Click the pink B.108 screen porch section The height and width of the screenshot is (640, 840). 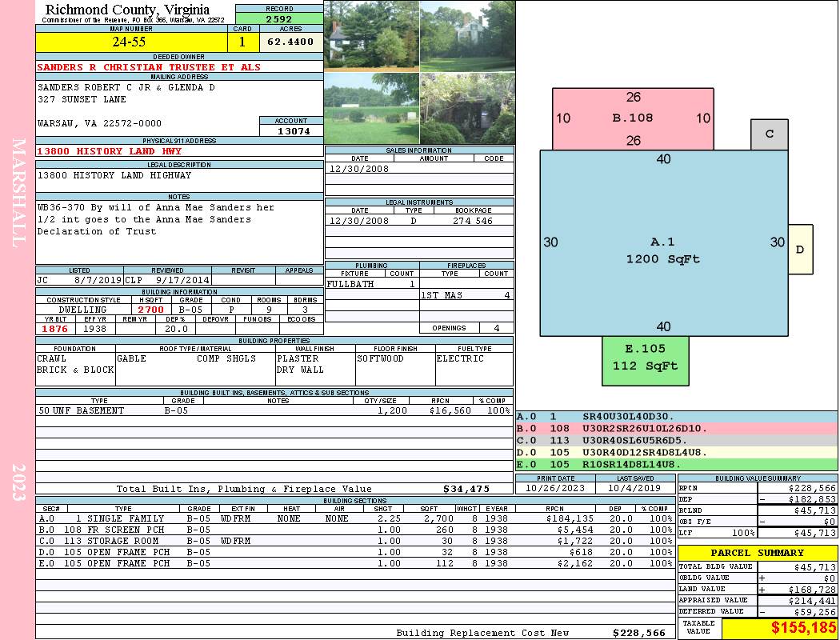(633, 119)
